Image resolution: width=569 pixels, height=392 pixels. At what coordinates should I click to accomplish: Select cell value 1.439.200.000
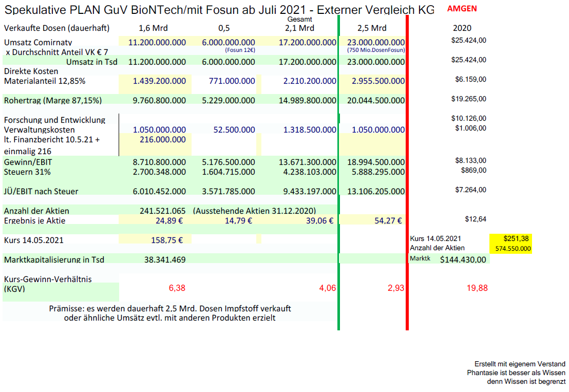pyautogui.click(x=159, y=81)
